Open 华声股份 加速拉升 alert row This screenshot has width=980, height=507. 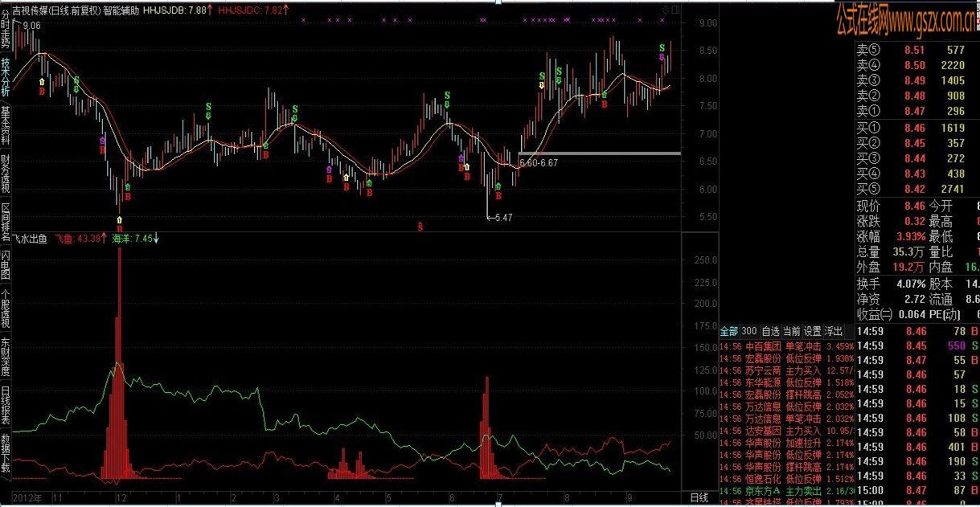(786, 443)
